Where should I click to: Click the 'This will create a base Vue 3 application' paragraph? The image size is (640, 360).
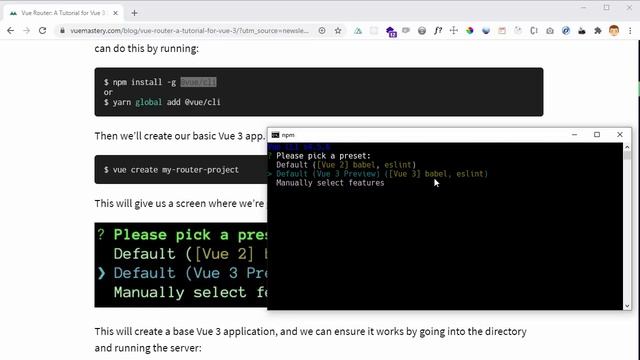[x=310, y=340]
